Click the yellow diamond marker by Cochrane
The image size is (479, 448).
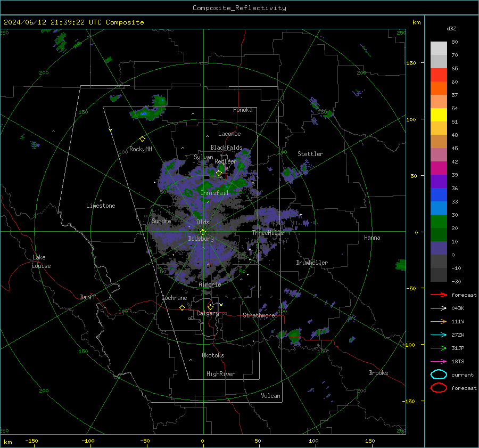182,308
